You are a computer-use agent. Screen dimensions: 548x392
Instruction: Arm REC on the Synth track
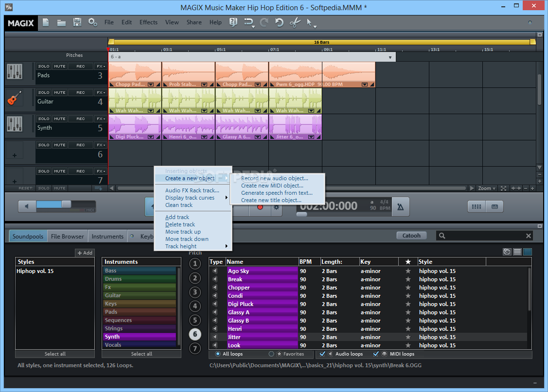click(x=81, y=119)
